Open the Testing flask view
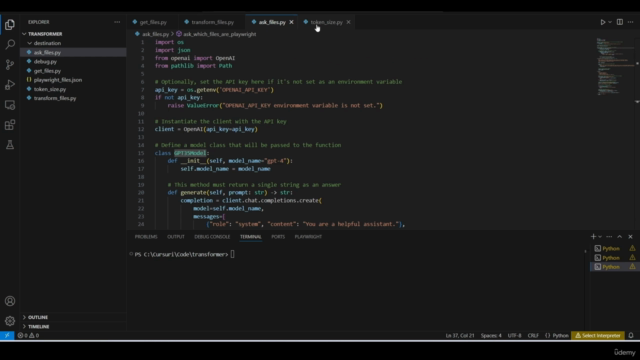 tap(10, 144)
